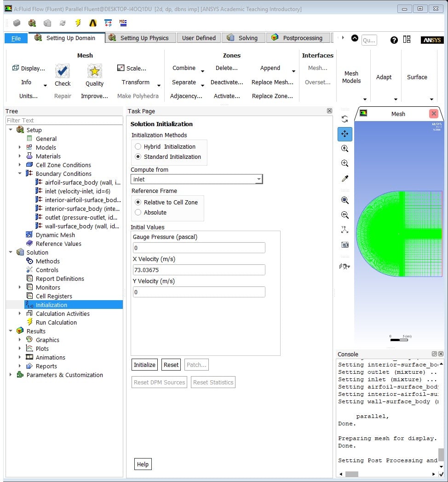448x482 pixels.
Task: Click the mesh cube icon in quick toolbar
Action: pos(17,23)
